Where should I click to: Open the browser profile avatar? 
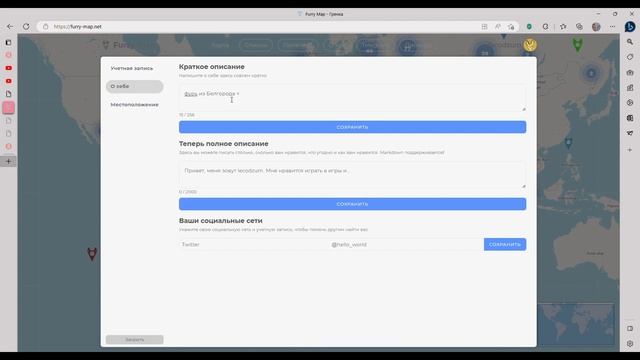[x=596, y=27]
